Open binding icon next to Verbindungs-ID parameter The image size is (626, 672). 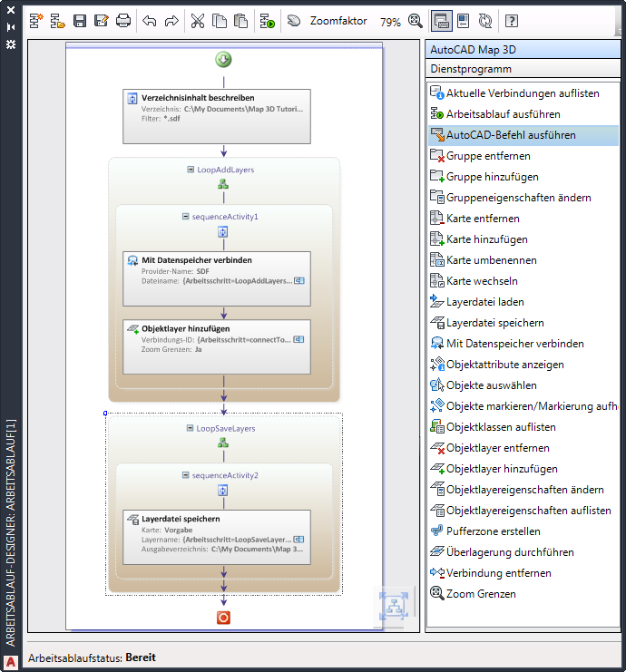point(298,339)
